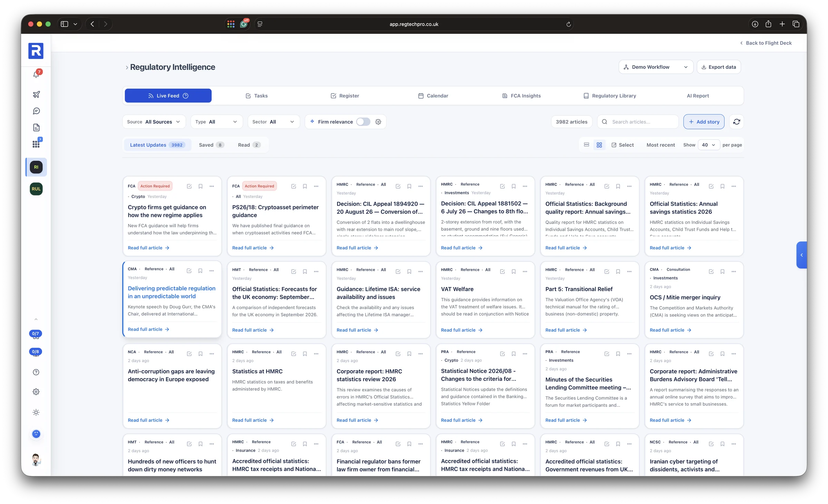Image resolution: width=828 pixels, height=504 pixels.
Task: Enable Select mode for articles
Action: [x=623, y=145]
